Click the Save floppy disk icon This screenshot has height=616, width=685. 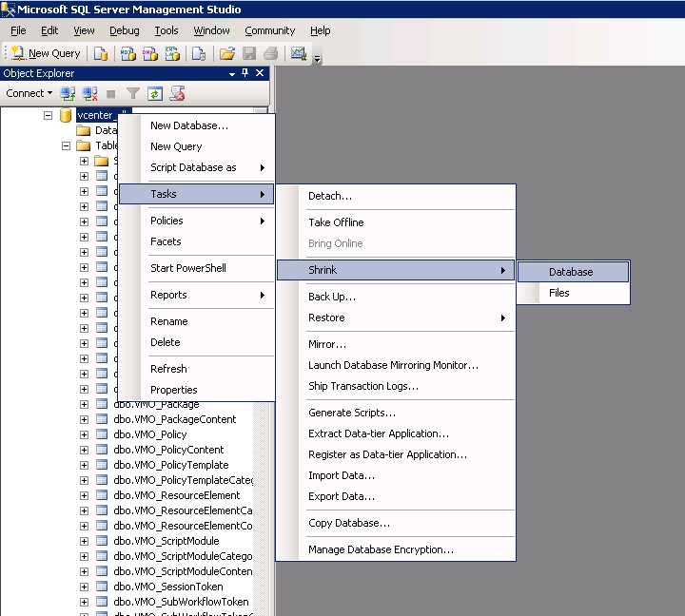pyautogui.click(x=249, y=53)
